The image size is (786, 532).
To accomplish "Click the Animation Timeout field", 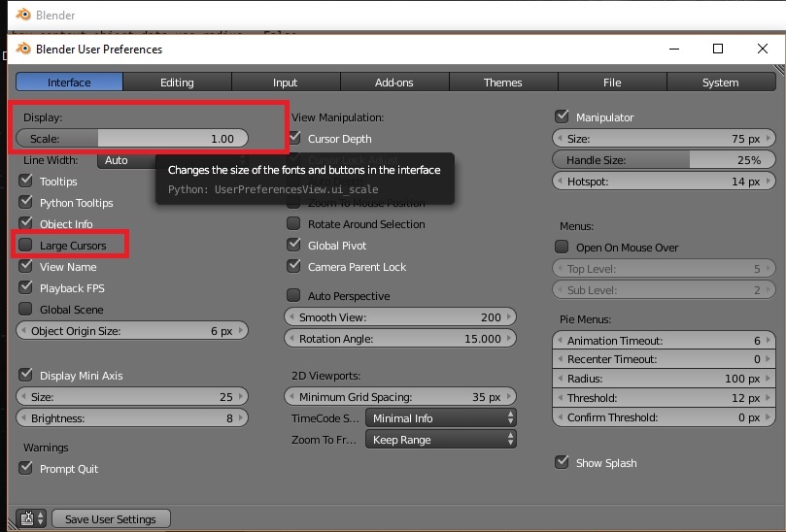I will coord(665,341).
